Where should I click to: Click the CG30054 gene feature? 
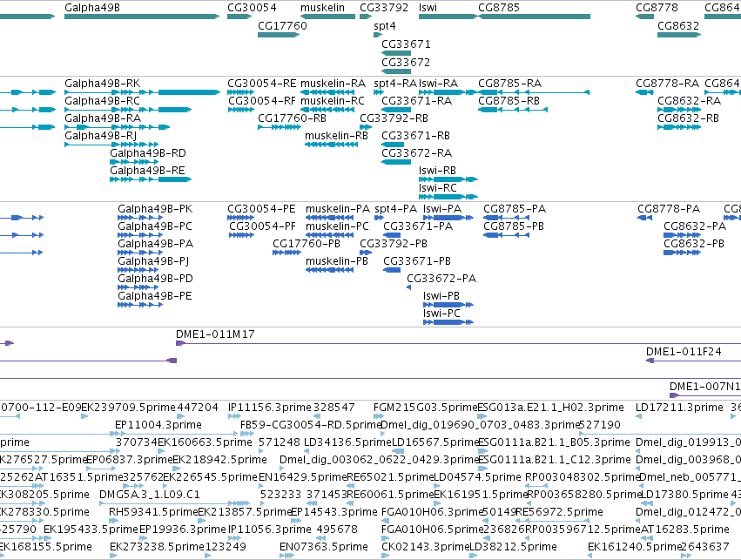pyautogui.click(x=239, y=17)
